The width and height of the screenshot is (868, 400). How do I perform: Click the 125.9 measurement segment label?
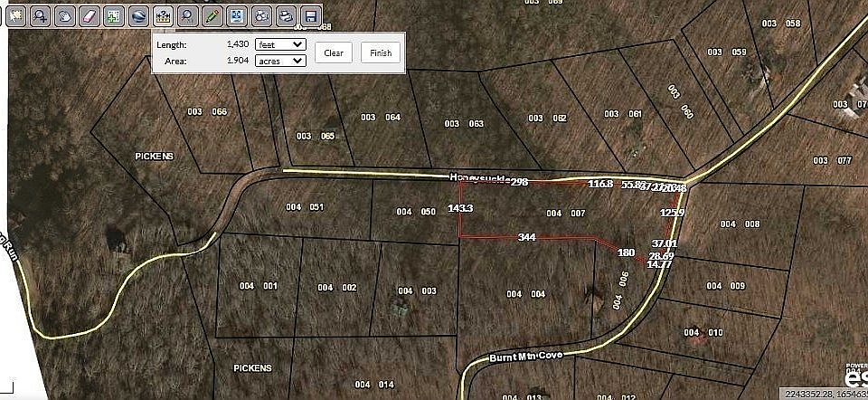click(x=673, y=212)
